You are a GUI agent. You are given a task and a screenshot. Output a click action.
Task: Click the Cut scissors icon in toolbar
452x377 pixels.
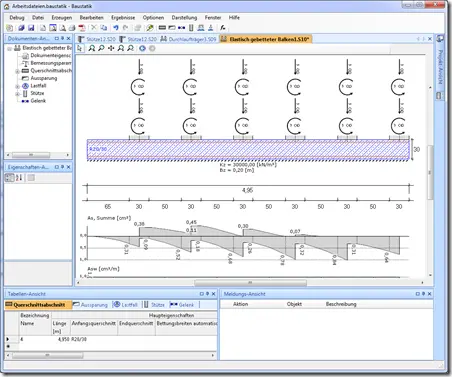tap(94, 28)
